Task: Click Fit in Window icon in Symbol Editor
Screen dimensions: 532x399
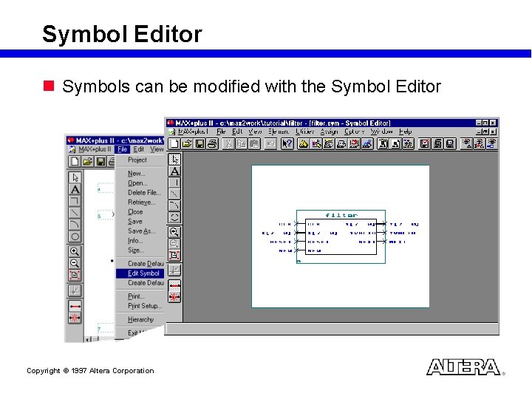Action: coord(174,255)
